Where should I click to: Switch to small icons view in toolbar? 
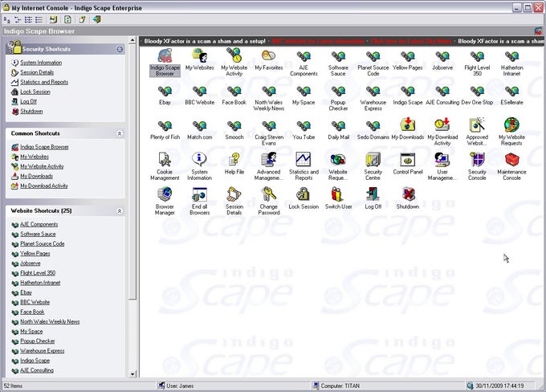point(18,19)
